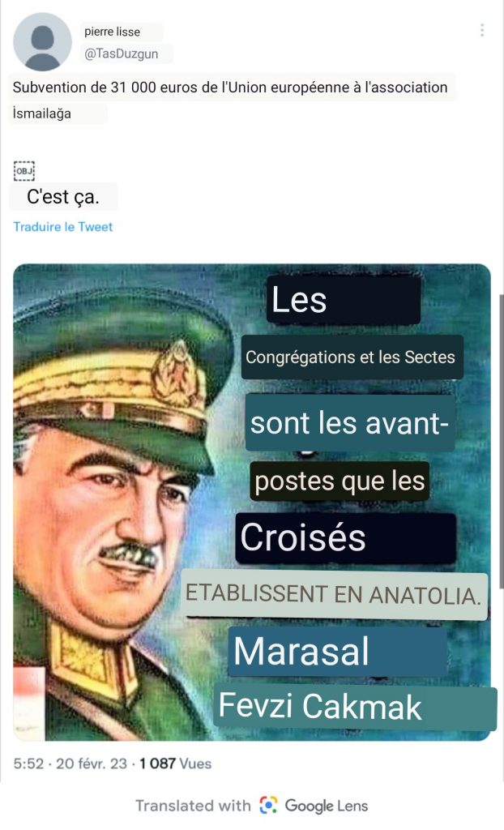This screenshot has width=504, height=830.
Task: Open the tweet's three-dot more options menu
Action: pyautogui.click(x=482, y=30)
